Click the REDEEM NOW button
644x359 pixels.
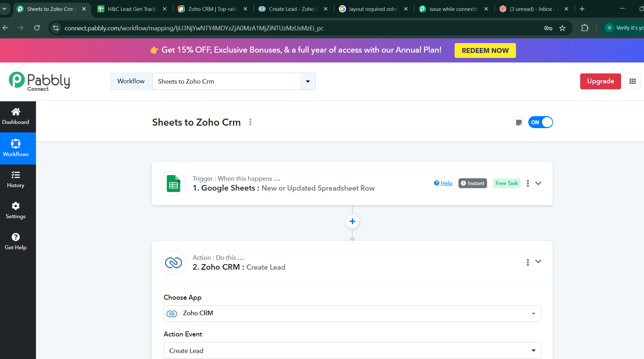[x=485, y=50]
